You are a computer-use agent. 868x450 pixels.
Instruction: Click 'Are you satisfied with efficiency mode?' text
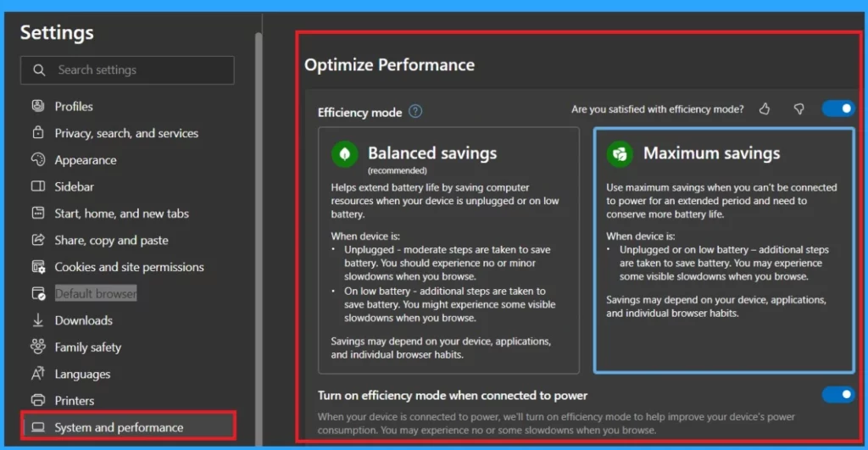(x=658, y=109)
